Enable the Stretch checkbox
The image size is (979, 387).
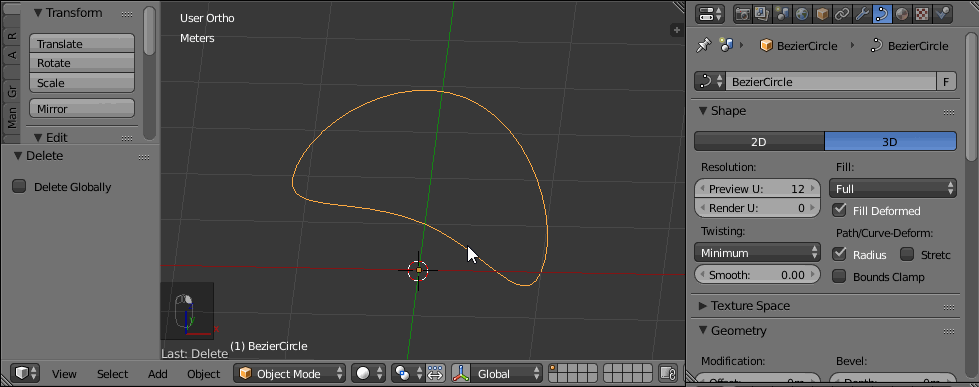coord(907,254)
